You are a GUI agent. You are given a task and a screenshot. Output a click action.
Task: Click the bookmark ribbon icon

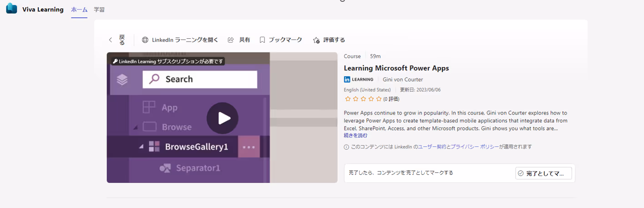pos(262,40)
